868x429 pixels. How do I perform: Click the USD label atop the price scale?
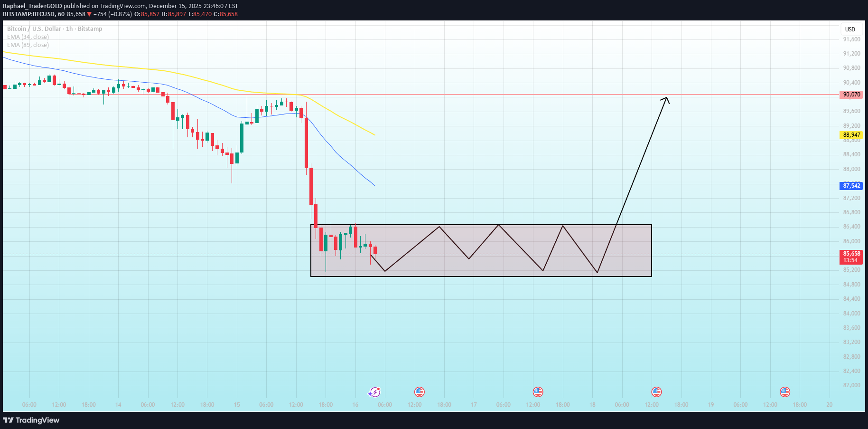850,29
